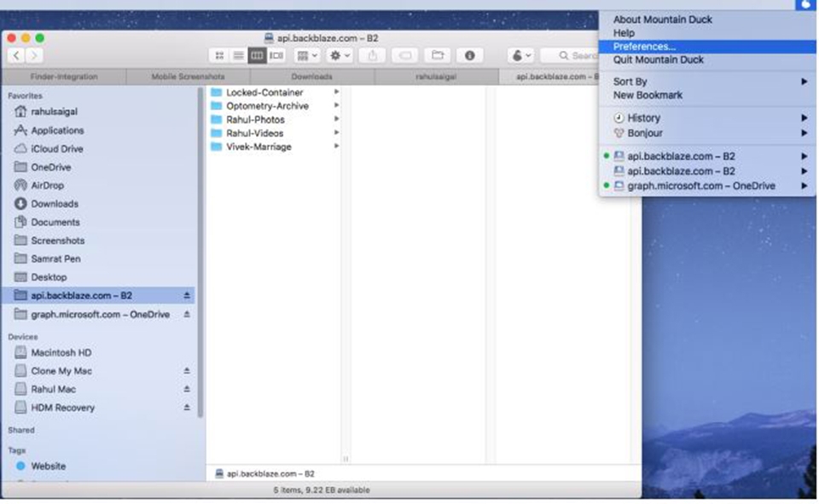Click the Finder search field
819x504 pixels.
pos(569,55)
